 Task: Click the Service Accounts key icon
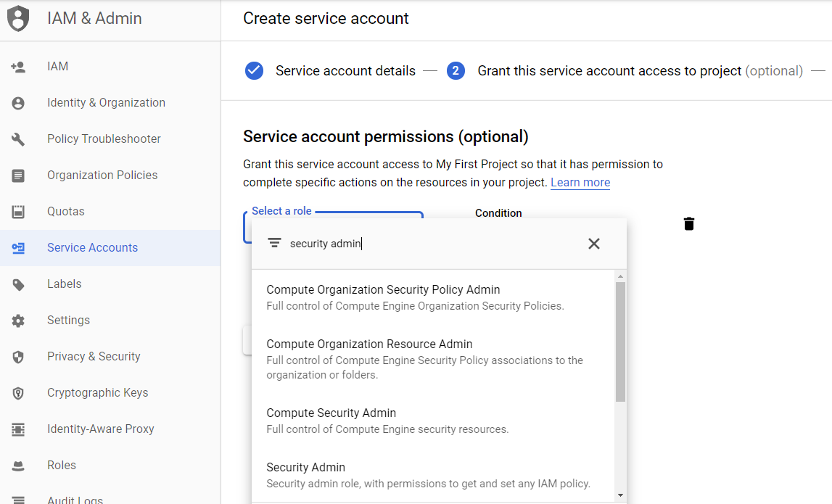point(19,247)
